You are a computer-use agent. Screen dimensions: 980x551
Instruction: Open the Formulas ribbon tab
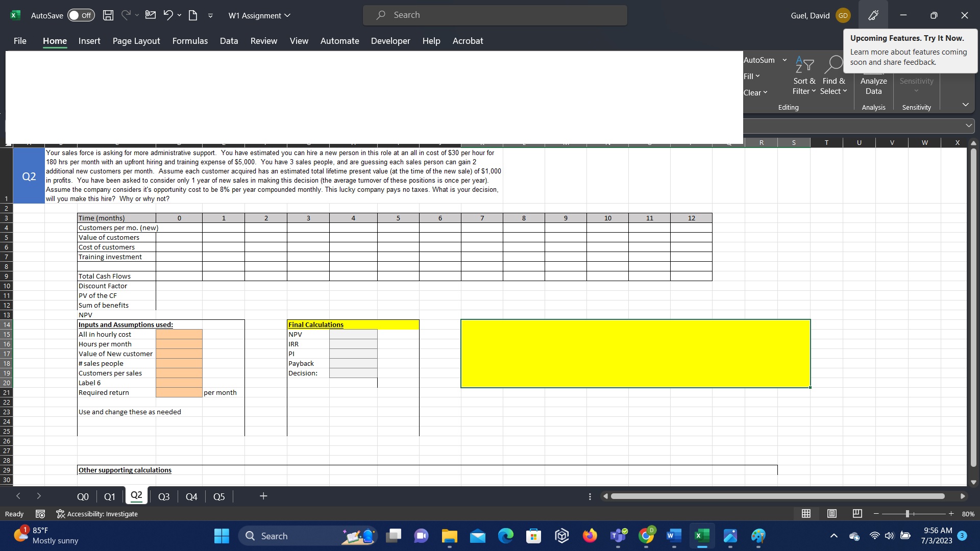(190, 41)
